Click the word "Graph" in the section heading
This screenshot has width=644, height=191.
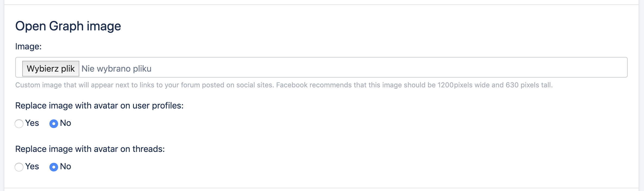click(66, 26)
